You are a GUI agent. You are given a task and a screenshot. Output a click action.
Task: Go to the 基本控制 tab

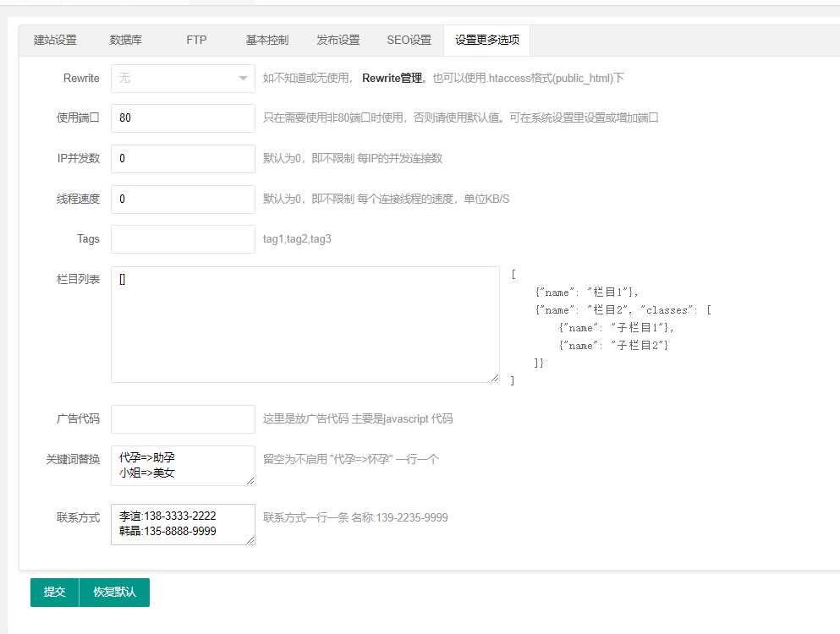(x=267, y=41)
